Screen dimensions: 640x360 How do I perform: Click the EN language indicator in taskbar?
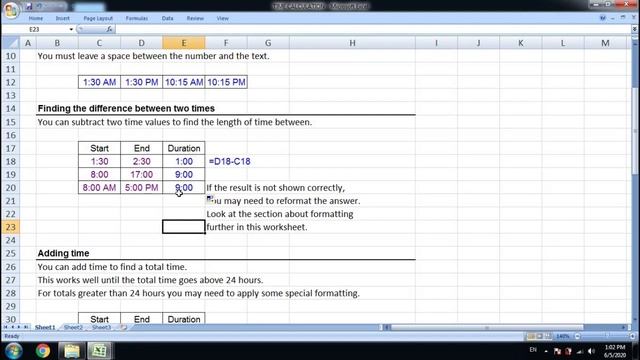pyautogui.click(x=533, y=350)
